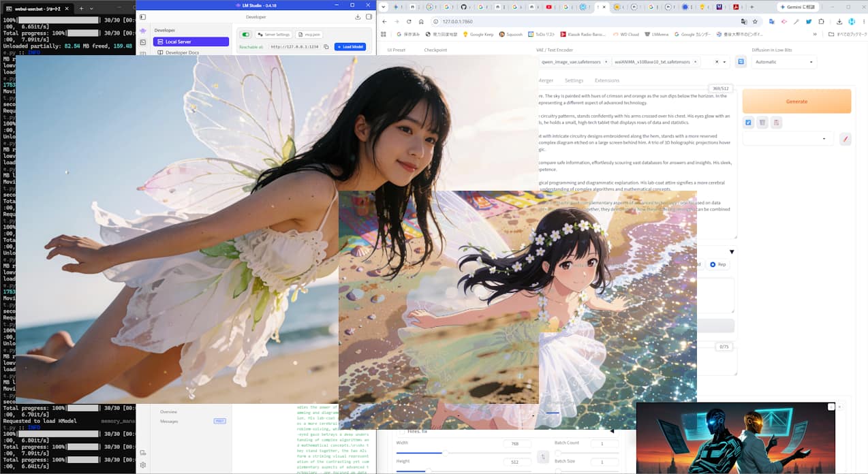Screen dimensions: 868x474
Task: Click the red pencil edit styles icon
Action: 846,139
